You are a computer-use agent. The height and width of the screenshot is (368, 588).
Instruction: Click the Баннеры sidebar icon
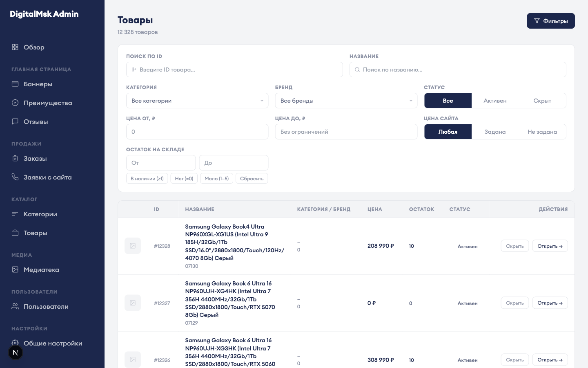pyautogui.click(x=15, y=84)
